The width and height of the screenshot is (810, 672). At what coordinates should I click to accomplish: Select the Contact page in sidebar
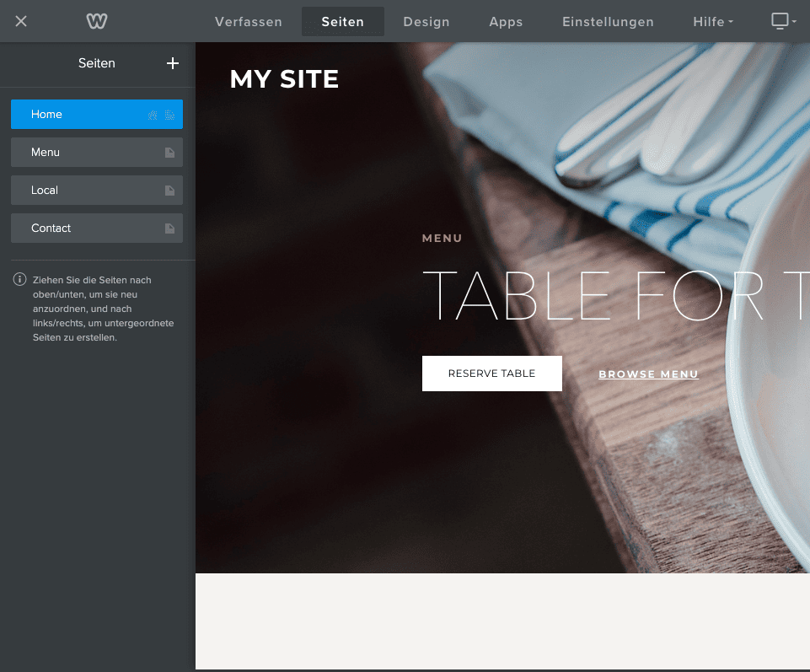click(x=97, y=228)
